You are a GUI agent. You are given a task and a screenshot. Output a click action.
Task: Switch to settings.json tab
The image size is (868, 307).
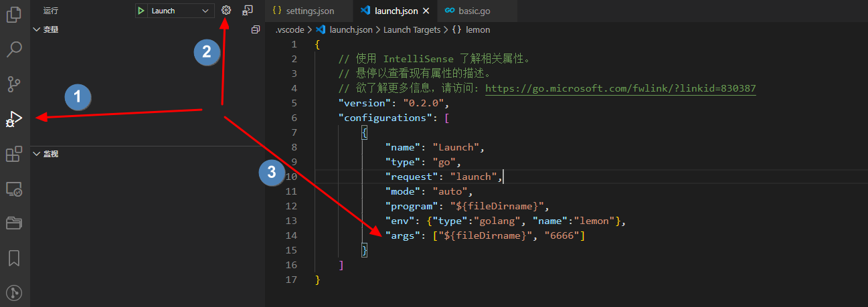(x=309, y=11)
